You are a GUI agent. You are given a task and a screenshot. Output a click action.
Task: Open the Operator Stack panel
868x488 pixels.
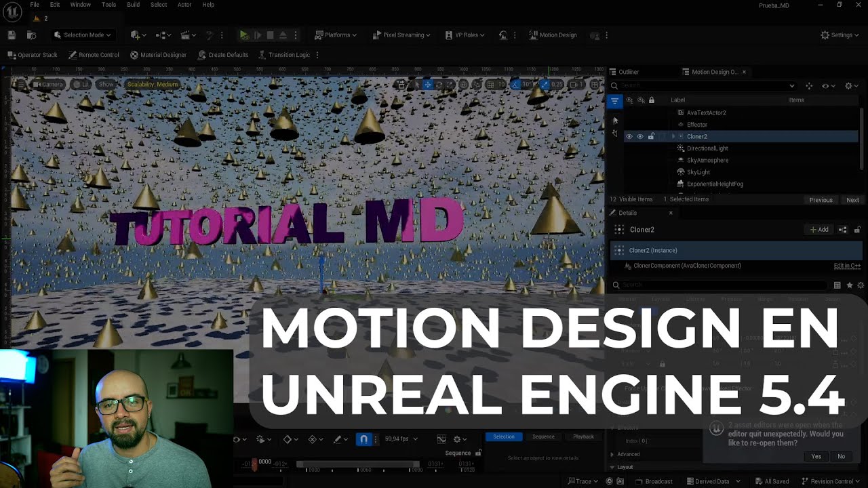33,55
